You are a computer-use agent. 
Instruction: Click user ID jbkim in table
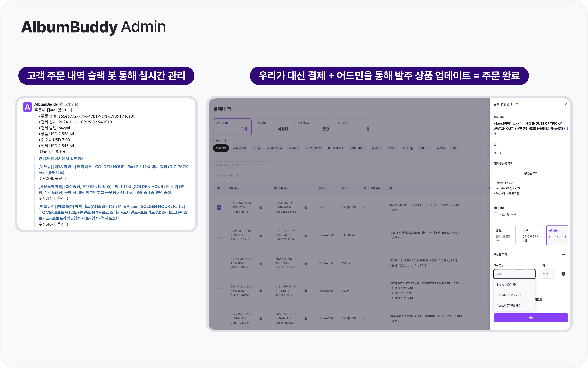click(x=322, y=207)
